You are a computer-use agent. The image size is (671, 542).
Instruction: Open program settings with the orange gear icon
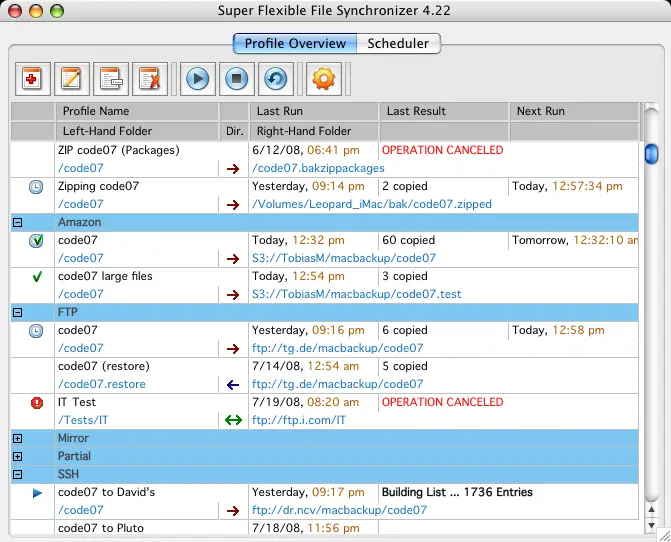(324, 79)
